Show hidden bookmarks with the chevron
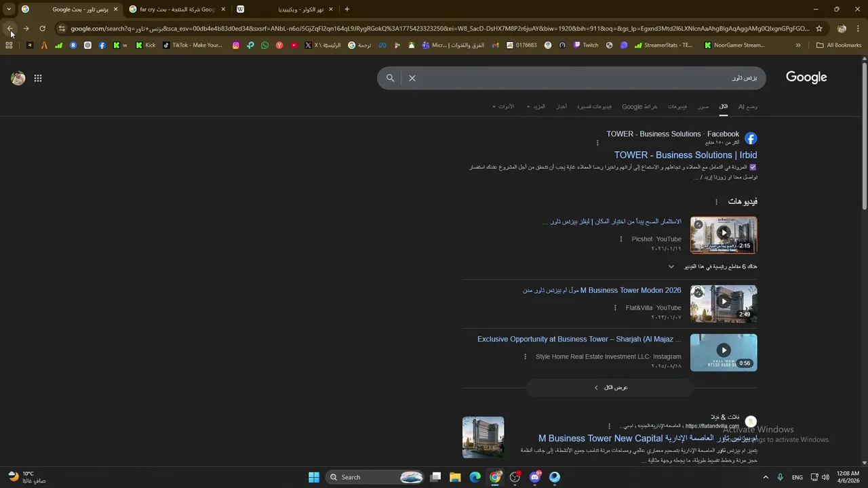Screen dimensions: 868x488 coord(798,45)
